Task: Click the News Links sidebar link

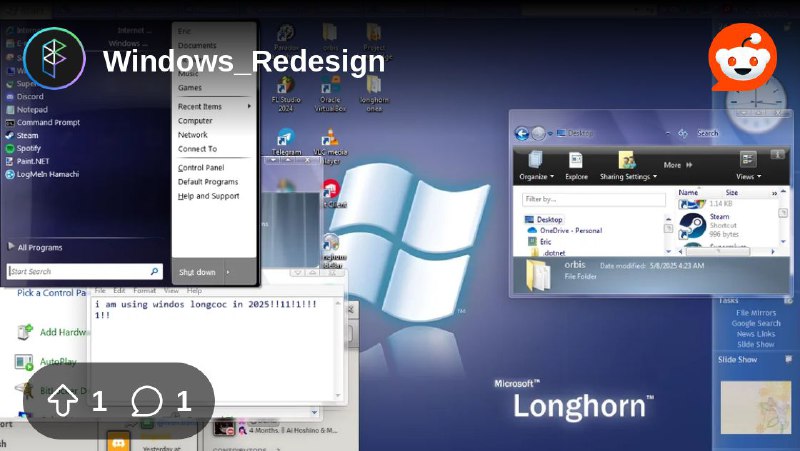Action: 756,334
